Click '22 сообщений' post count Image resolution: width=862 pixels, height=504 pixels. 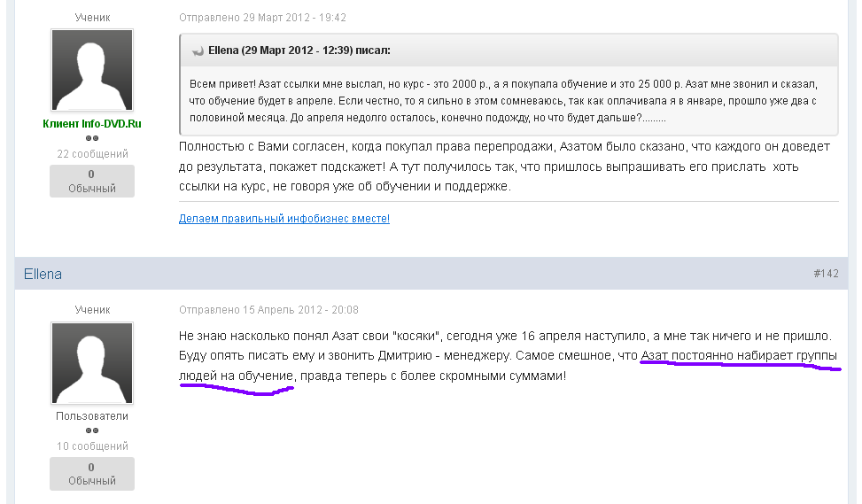tap(92, 154)
